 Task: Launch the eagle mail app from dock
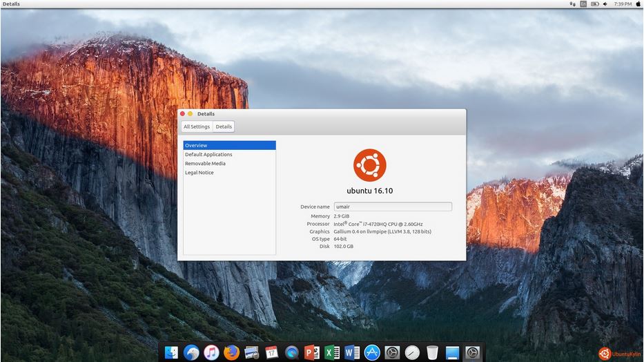191,352
